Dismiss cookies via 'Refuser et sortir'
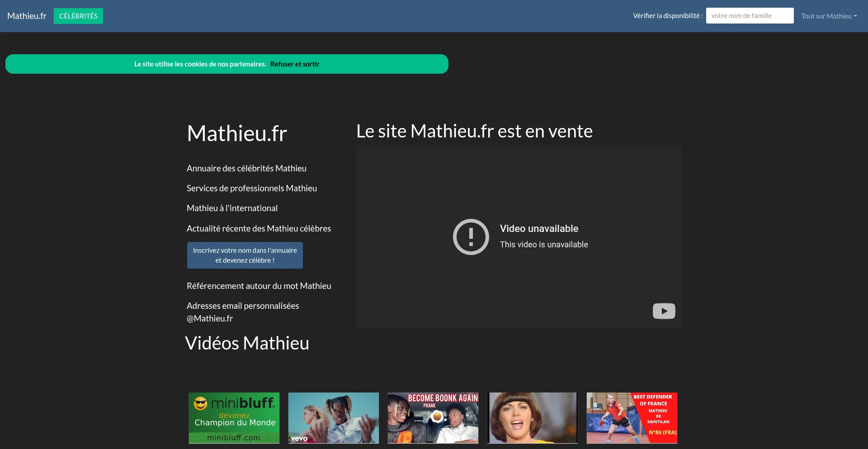Viewport: 868px width, 449px height. click(x=295, y=64)
